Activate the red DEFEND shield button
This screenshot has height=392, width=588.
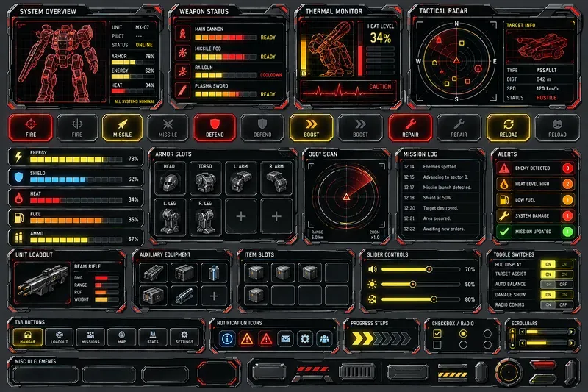pos(215,127)
